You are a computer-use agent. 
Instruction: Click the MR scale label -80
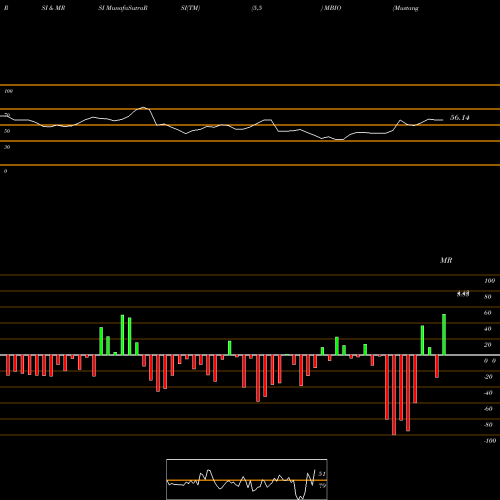488,425
